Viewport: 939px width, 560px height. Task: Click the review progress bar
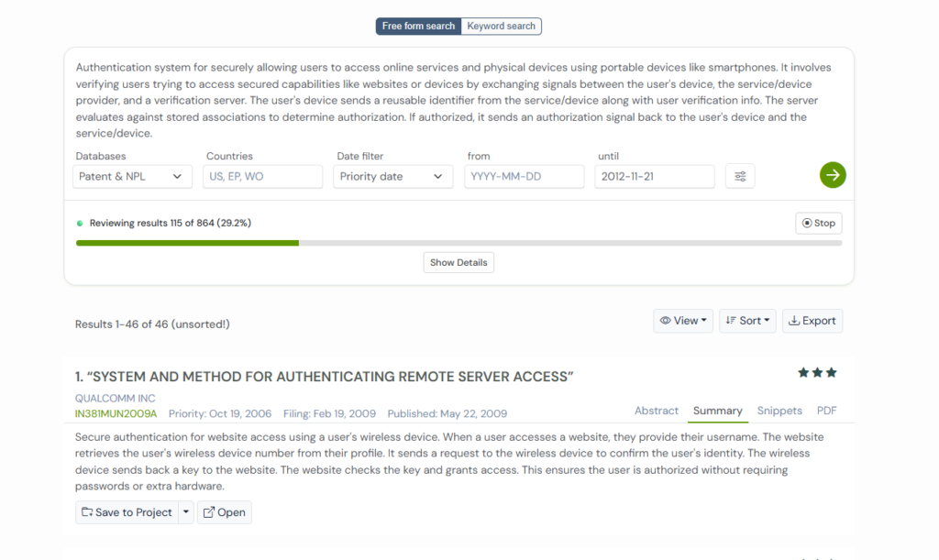[458, 243]
